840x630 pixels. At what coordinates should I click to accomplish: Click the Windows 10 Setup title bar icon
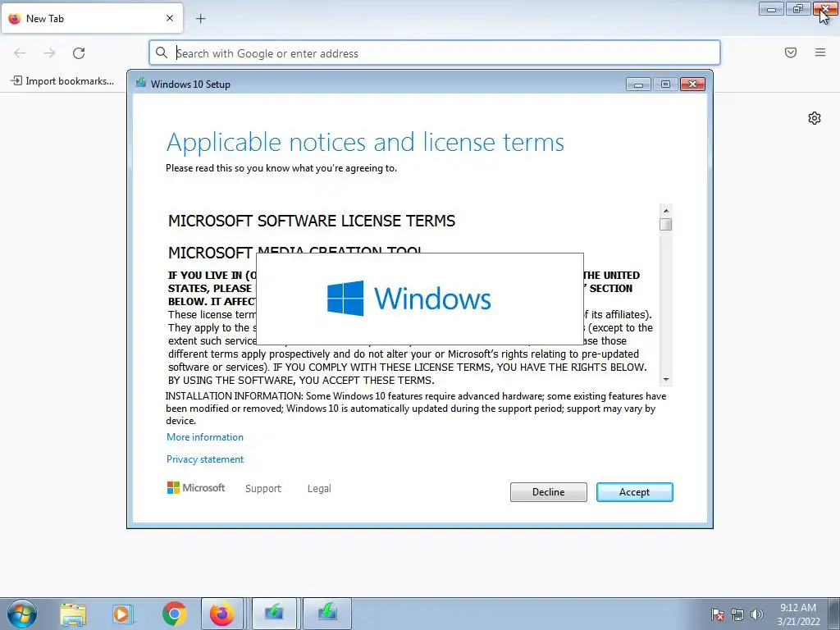(x=141, y=83)
